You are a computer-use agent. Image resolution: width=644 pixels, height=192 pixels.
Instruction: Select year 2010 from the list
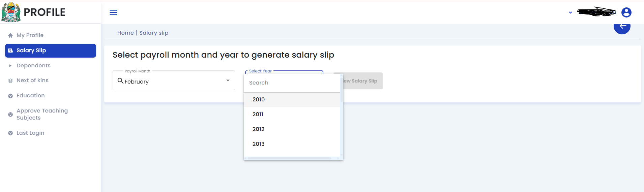pos(259,100)
